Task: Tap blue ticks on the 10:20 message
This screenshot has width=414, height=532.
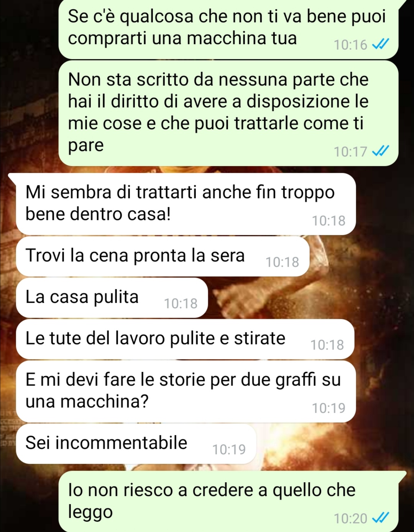Action: (x=381, y=518)
